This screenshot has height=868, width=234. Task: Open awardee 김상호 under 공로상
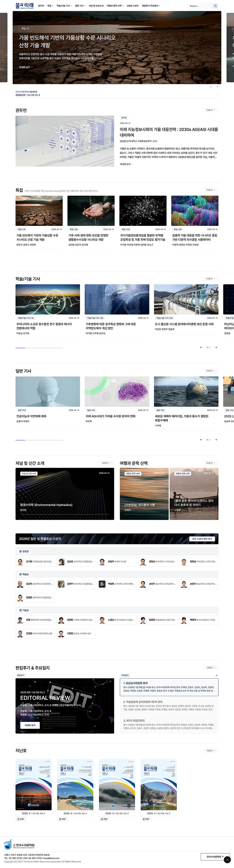tap(76, 562)
